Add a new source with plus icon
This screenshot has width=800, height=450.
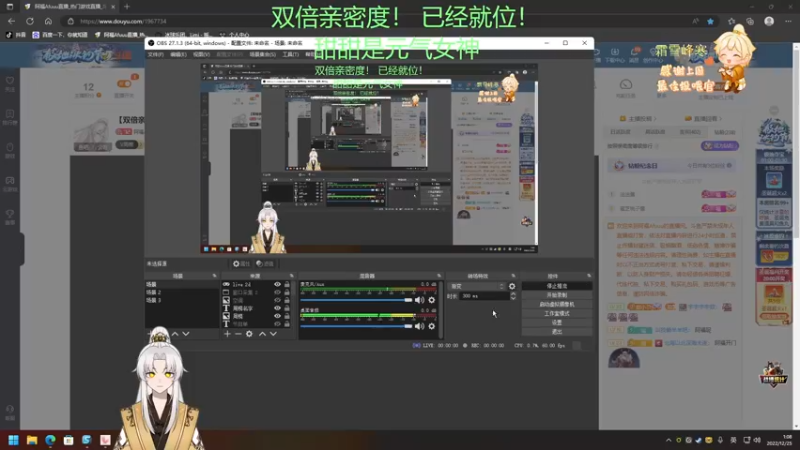pos(227,334)
